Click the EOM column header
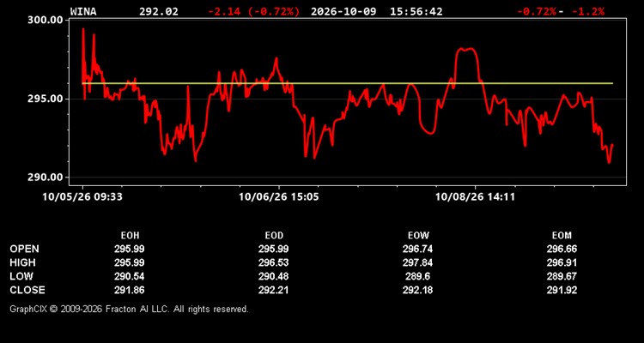This screenshot has height=343, width=644. 562,236
